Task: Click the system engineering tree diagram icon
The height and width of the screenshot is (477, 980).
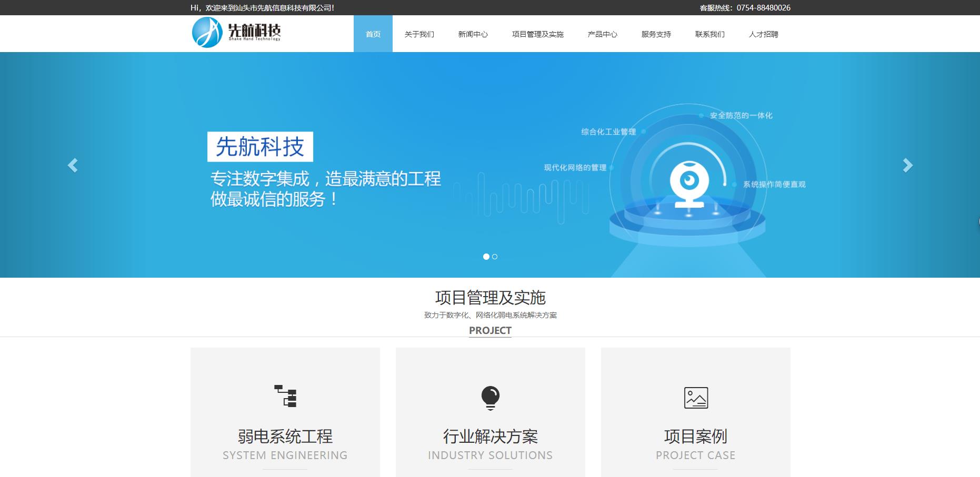Action: [285, 397]
